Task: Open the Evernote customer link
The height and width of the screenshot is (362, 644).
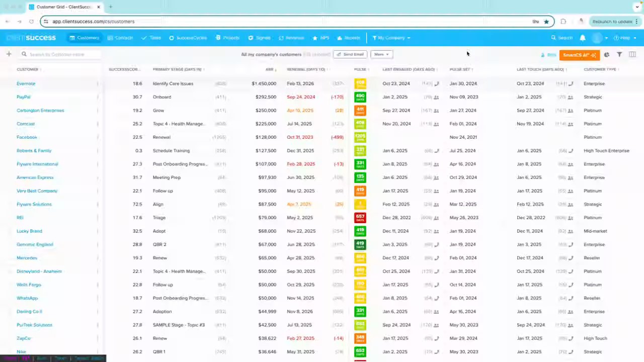Action: click(26, 83)
